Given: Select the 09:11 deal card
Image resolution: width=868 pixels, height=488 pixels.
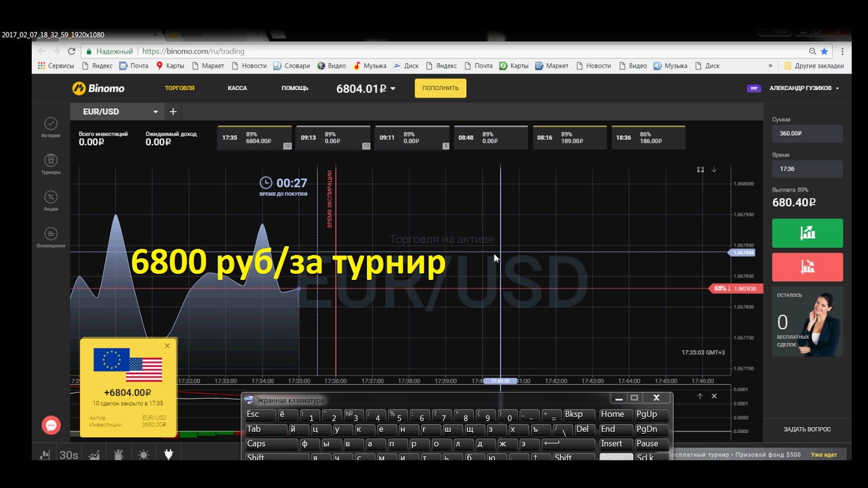Looking at the screenshot, I should coord(412,138).
